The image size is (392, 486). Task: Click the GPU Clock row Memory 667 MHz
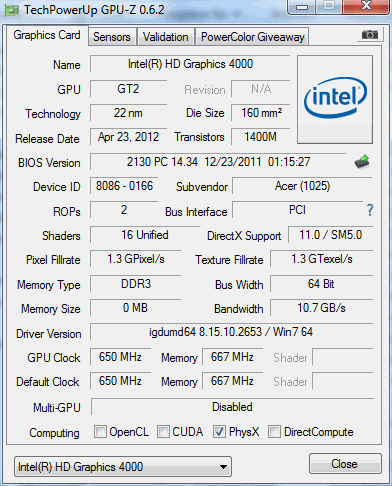(x=232, y=357)
